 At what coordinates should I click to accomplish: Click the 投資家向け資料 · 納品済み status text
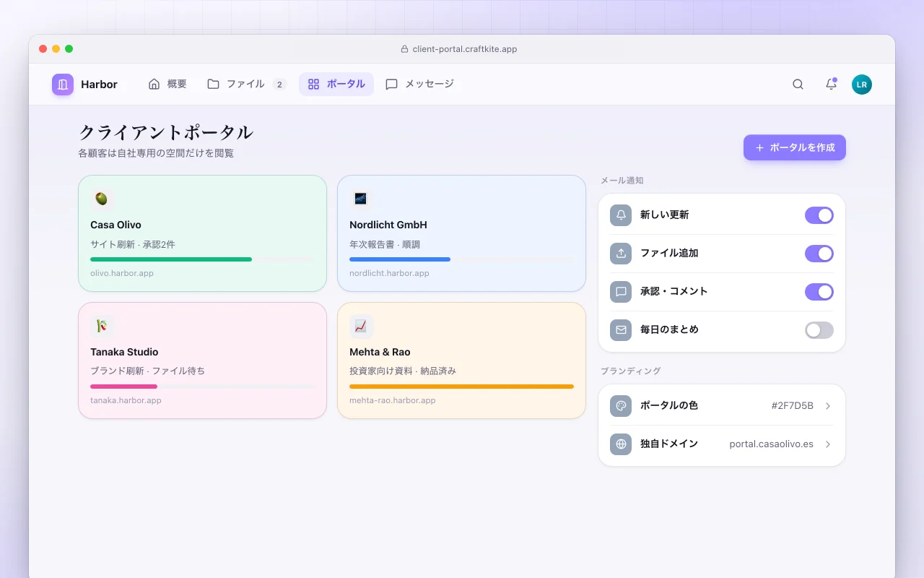pos(403,371)
